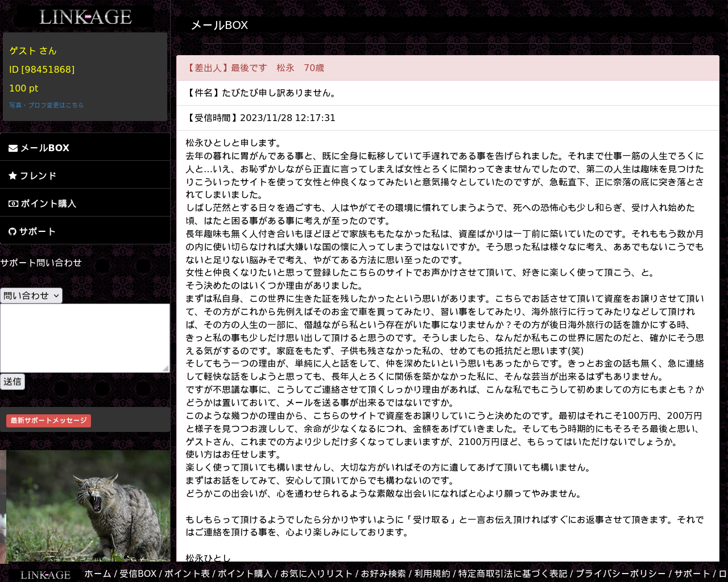The height and width of the screenshot is (582, 728).
Task: Open 利用規約 in the footer
Action: [432, 573]
